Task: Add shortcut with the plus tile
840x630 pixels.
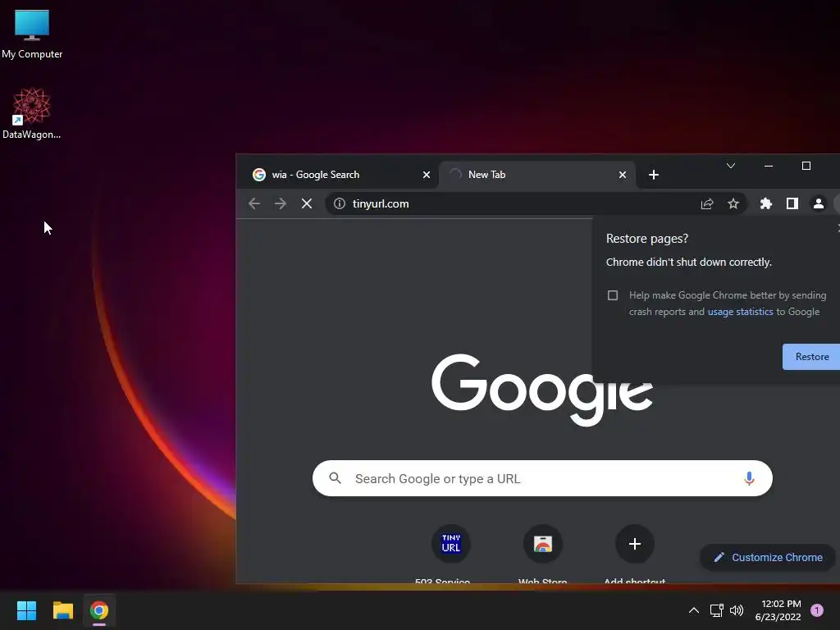Action: (635, 544)
